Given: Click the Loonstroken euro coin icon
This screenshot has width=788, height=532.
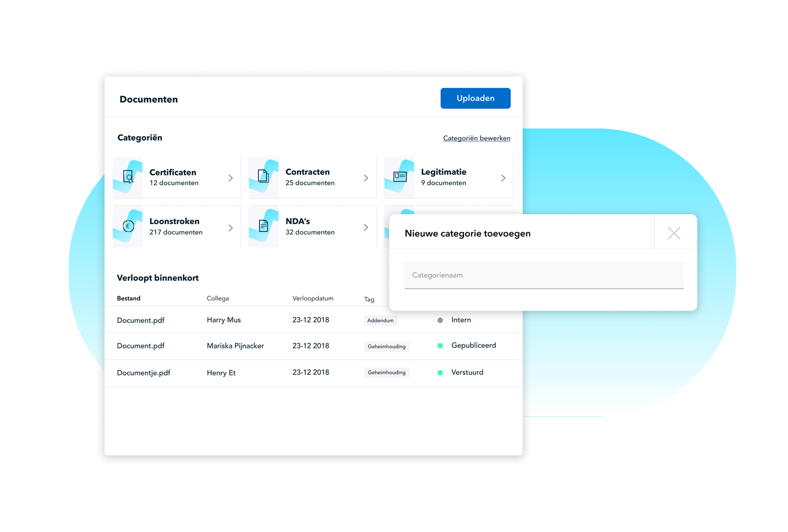Looking at the screenshot, I should 128,226.
